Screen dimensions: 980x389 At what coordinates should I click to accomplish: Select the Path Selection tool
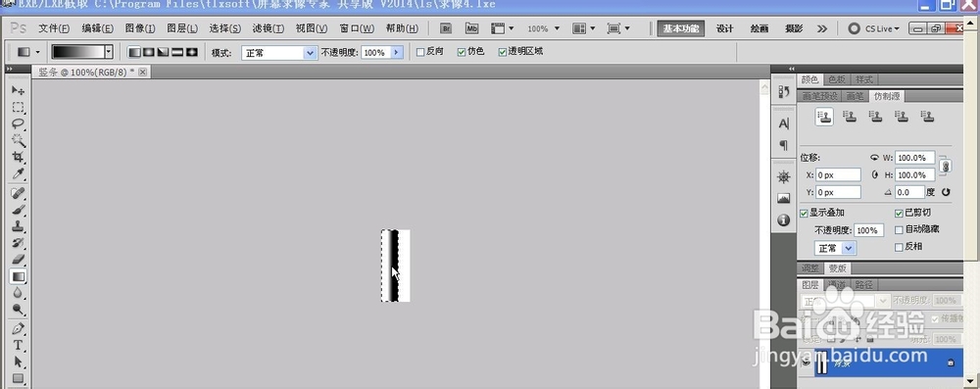tap(18, 362)
